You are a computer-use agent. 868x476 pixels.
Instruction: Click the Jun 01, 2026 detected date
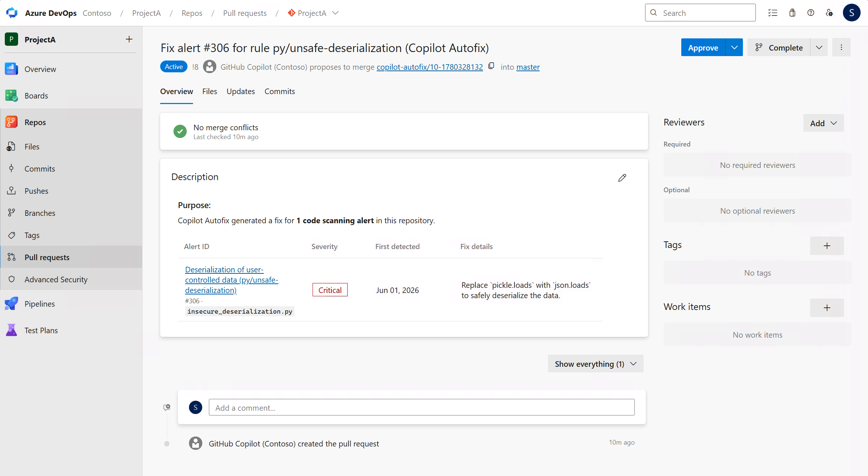coord(397,290)
